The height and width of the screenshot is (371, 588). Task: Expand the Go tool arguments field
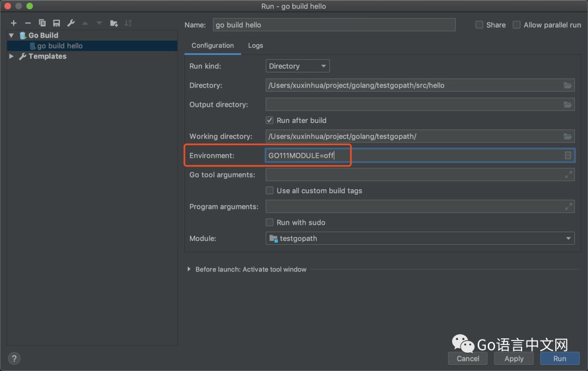coord(568,175)
